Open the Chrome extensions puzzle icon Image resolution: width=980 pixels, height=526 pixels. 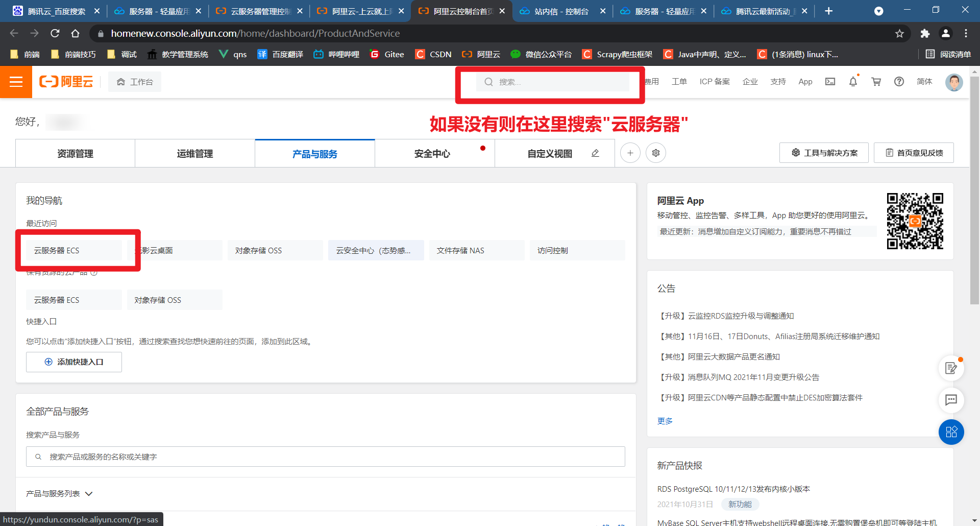tap(925, 34)
